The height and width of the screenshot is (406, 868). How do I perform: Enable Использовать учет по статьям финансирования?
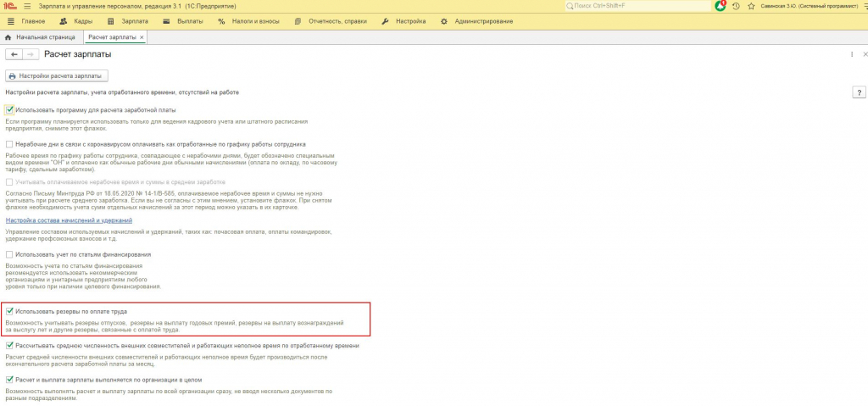point(8,254)
